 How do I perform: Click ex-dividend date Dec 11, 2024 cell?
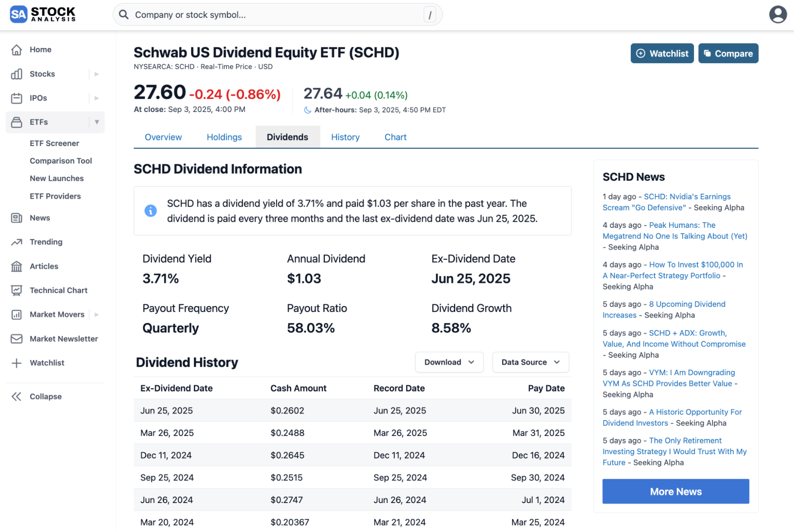166,455
